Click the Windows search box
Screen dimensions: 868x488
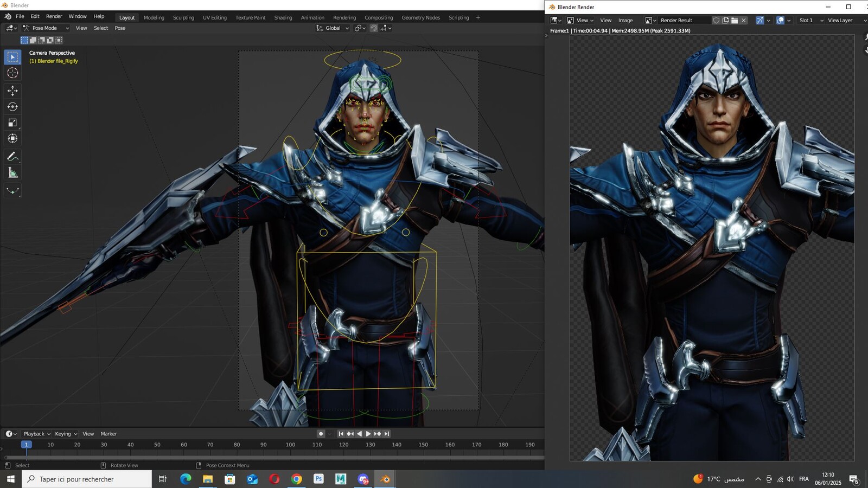87,479
